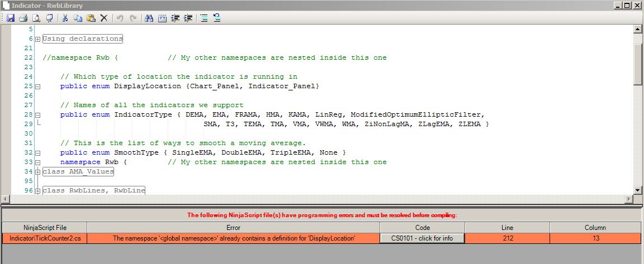Click the horizontal scrollbar left arrow

(x=6, y=199)
